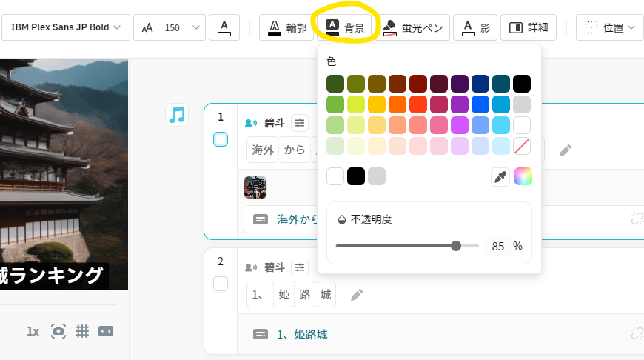Click the pencil edit icon in scene 2
This screenshot has height=360, width=644.
pyautogui.click(x=357, y=295)
